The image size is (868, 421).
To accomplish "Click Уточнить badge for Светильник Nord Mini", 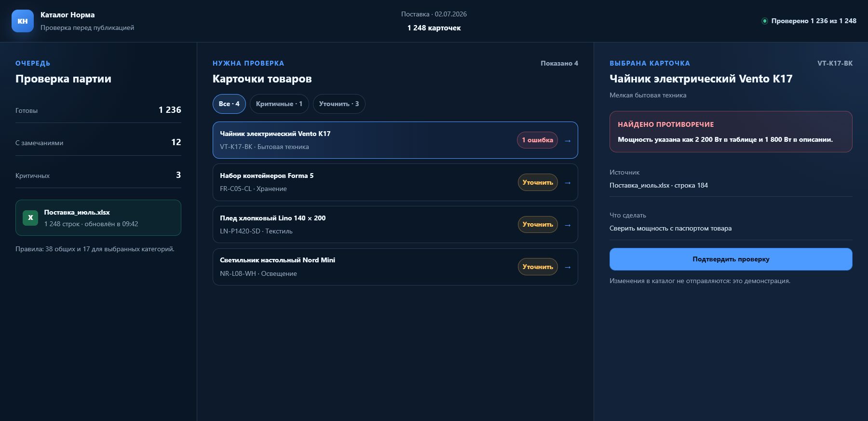I will 538,267.
